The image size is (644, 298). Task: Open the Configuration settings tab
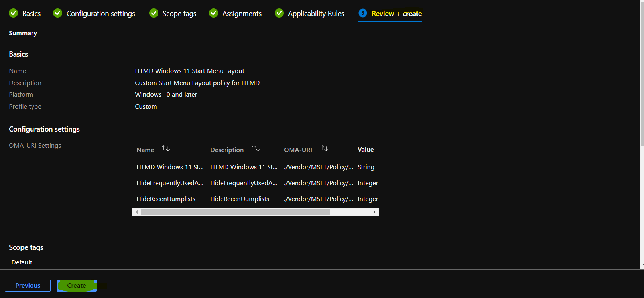(100, 14)
